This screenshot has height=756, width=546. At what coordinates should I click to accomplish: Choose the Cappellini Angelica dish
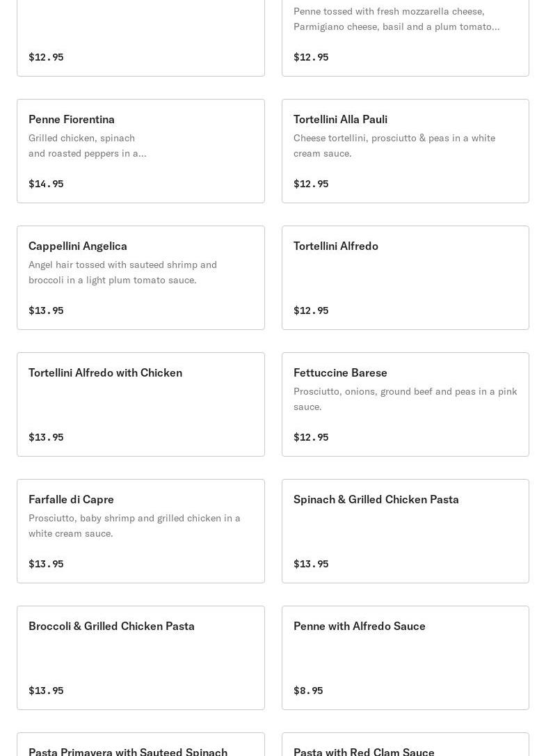click(x=78, y=246)
